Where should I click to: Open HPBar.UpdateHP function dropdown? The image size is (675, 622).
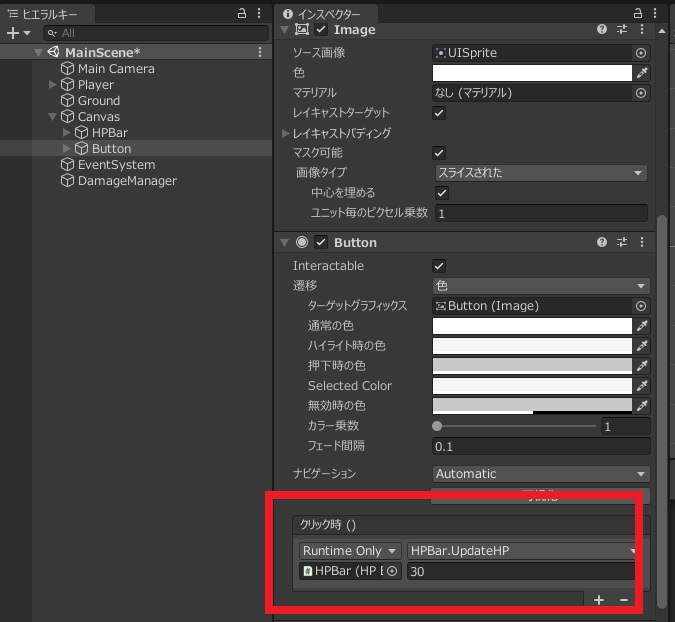pyautogui.click(x=522, y=551)
